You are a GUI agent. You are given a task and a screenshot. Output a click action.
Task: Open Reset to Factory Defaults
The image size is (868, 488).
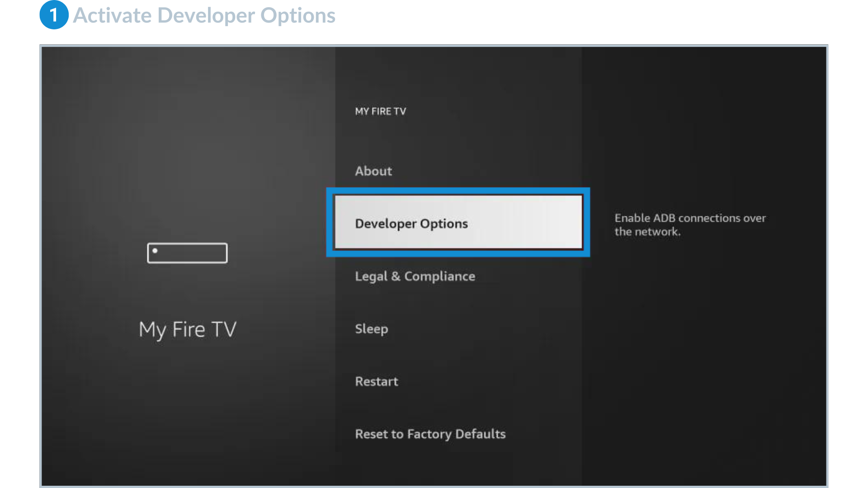[x=430, y=434]
